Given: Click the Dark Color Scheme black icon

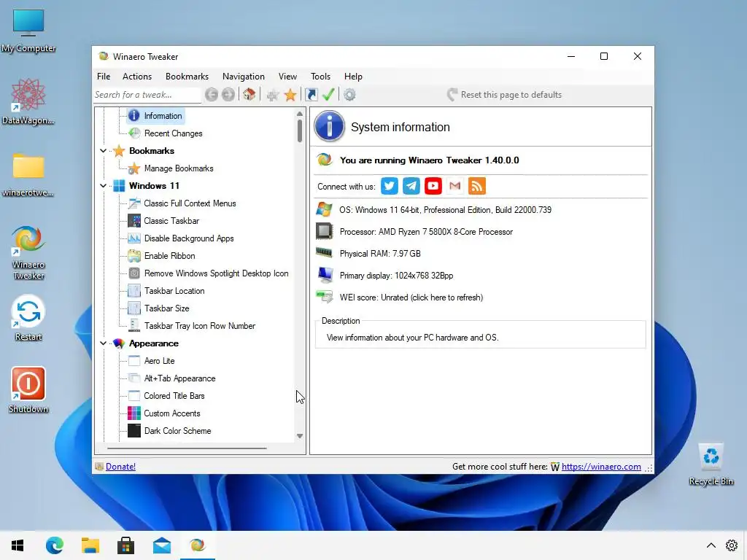Looking at the screenshot, I should click(x=134, y=430).
